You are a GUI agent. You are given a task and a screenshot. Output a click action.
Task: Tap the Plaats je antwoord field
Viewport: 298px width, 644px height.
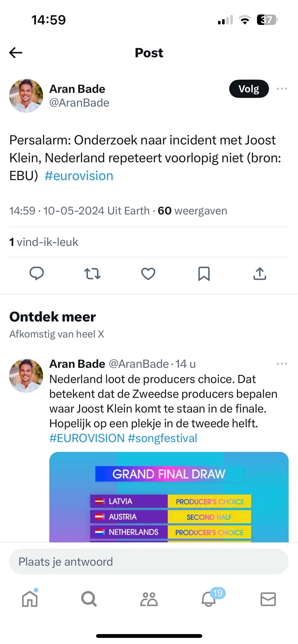(149, 562)
